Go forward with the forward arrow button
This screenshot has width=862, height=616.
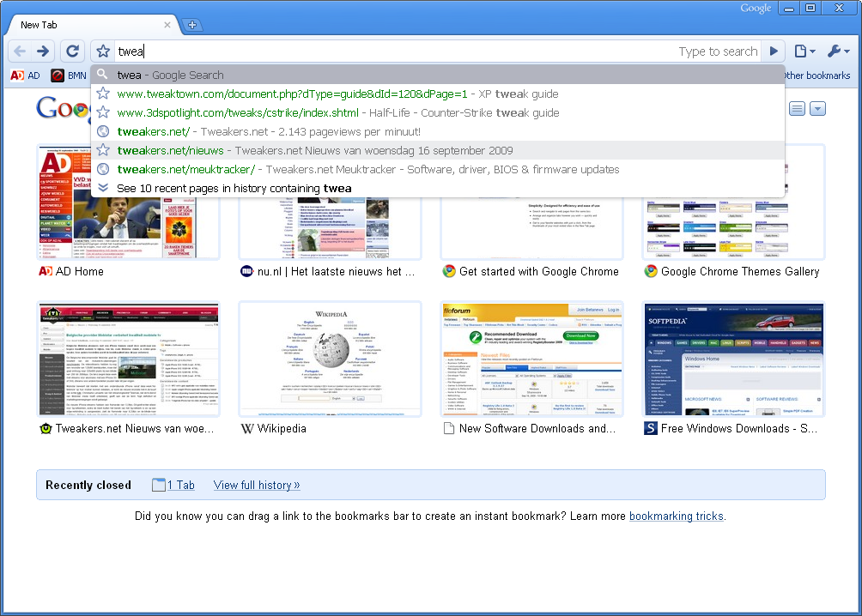[43, 51]
